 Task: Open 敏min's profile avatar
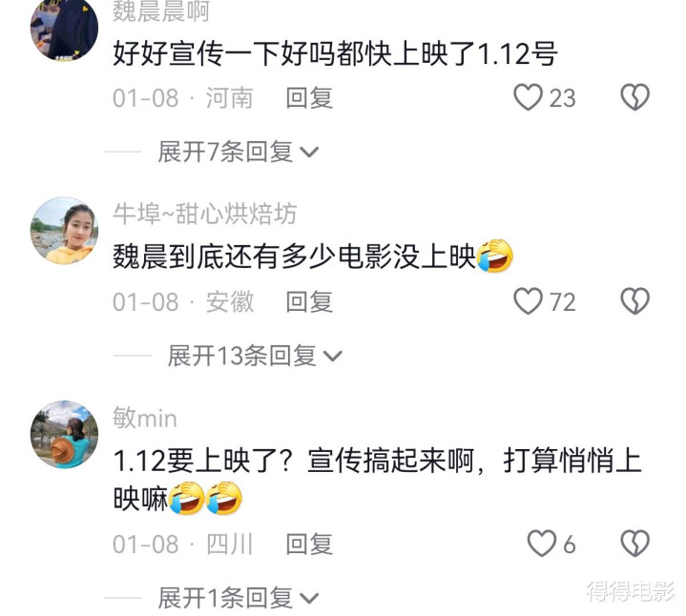(64, 434)
